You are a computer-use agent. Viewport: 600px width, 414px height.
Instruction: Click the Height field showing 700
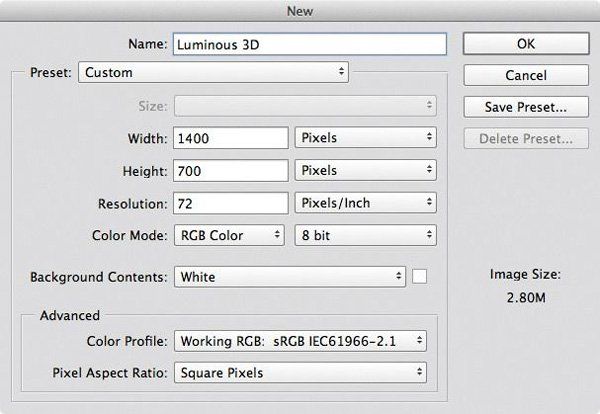(231, 171)
